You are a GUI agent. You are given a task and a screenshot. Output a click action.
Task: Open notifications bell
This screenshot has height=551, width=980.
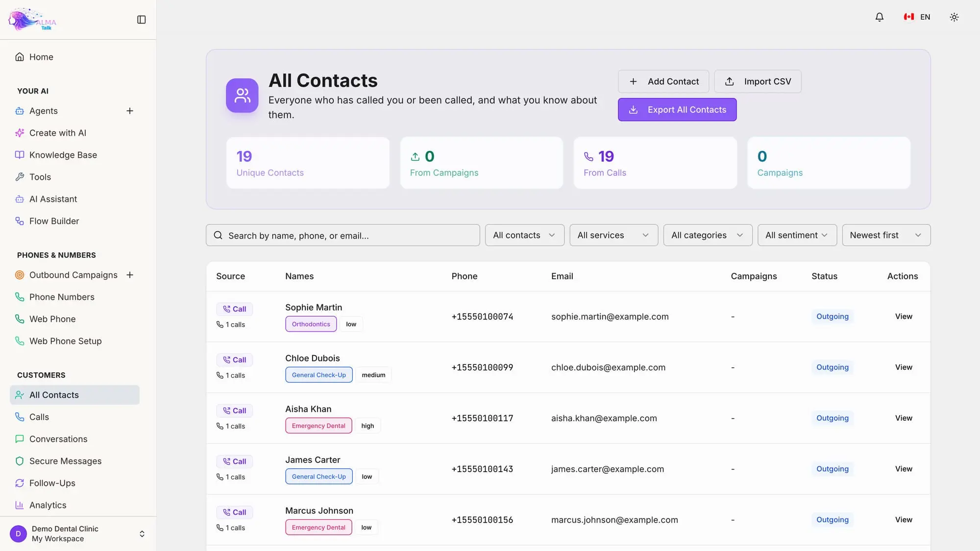click(x=879, y=17)
